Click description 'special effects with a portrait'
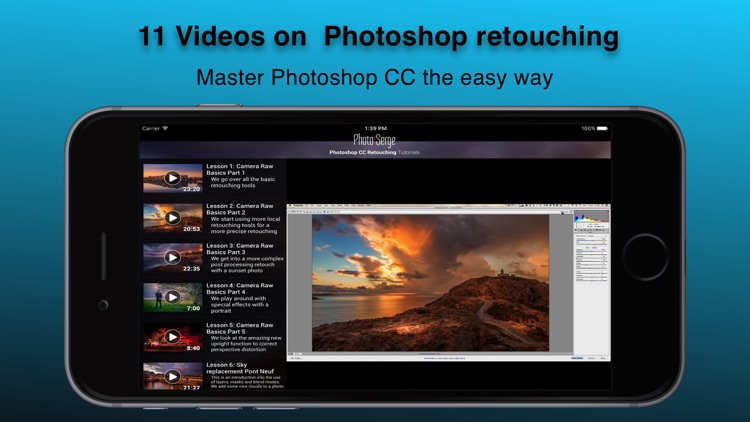 [x=239, y=304]
